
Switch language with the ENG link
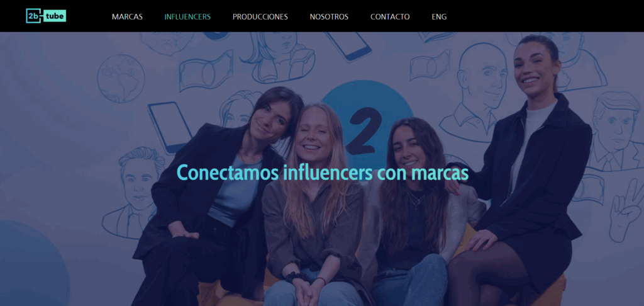[439, 17]
